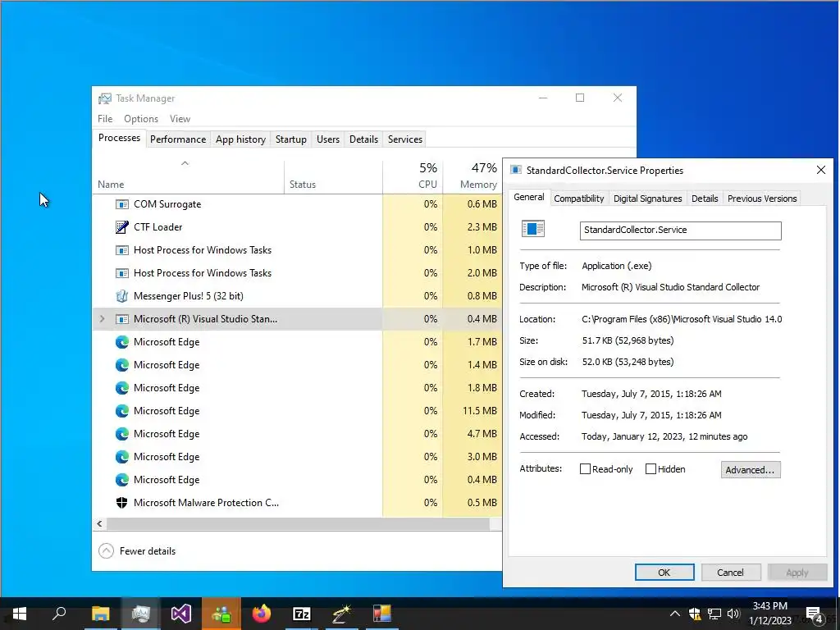The image size is (840, 630).
Task: Click the Host Process icon in the 1.0 MB row
Action: pos(122,250)
